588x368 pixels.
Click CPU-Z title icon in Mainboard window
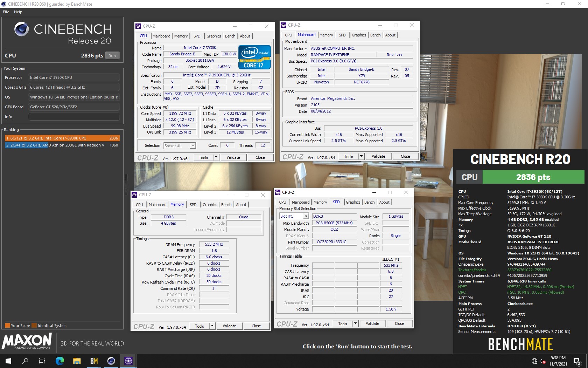[x=283, y=25]
